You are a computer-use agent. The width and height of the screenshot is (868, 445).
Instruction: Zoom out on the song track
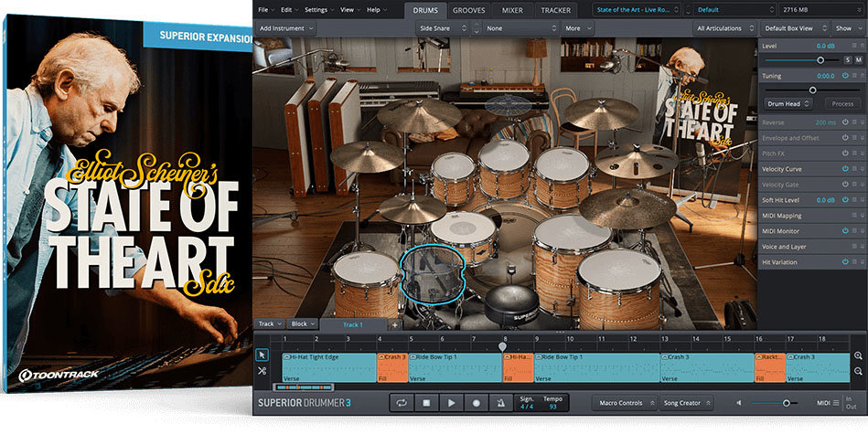pyautogui.click(x=858, y=372)
